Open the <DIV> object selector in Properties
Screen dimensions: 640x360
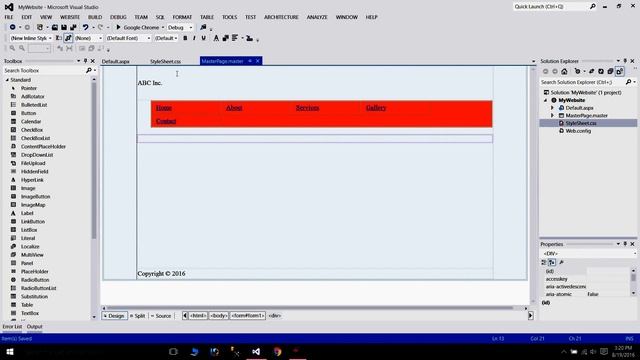[588, 253]
